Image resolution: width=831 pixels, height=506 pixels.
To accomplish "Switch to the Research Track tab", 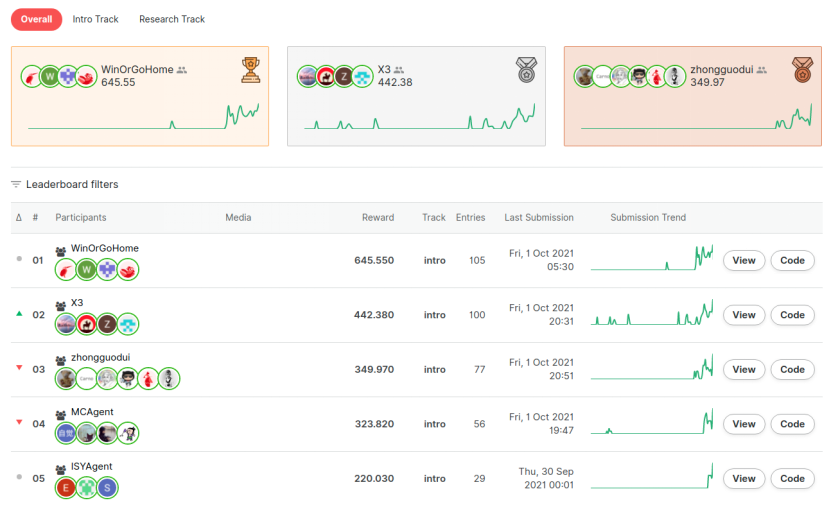I will [x=172, y=19].
